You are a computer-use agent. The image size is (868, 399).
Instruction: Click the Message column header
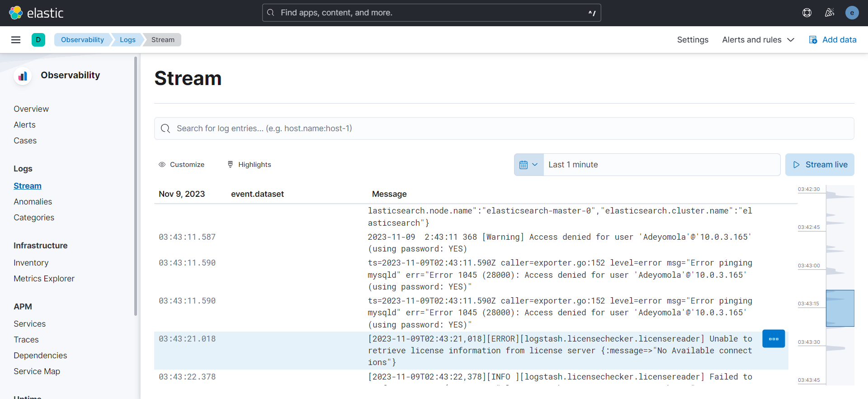pos(389,194)
